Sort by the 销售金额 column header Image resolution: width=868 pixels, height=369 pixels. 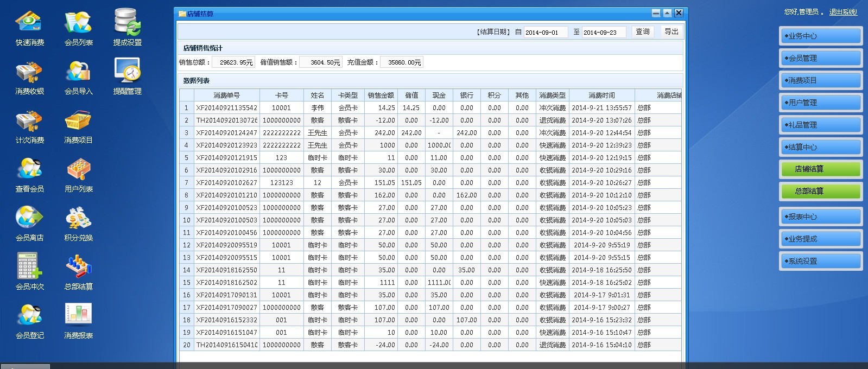pos(381,95)
